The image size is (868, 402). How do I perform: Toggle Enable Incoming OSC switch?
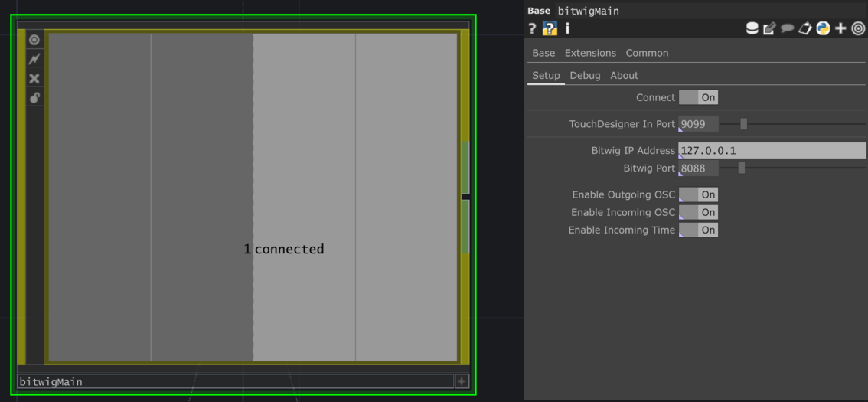click(x=698, y=212)
